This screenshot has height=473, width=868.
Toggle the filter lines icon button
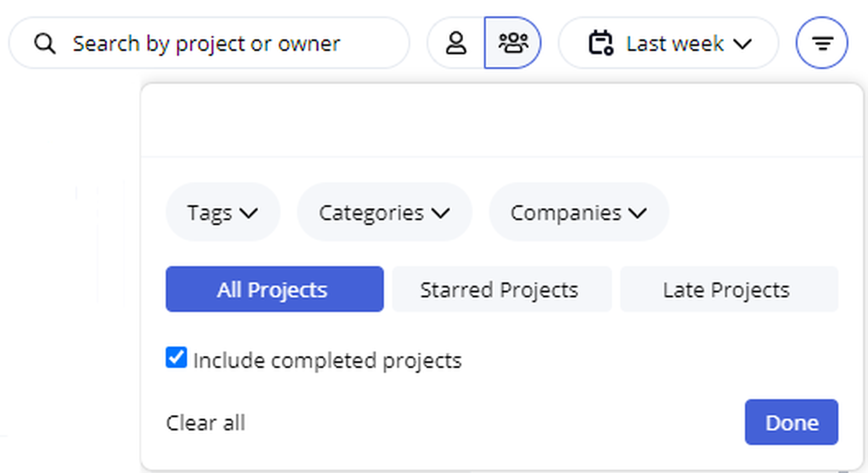tap(822, 43)
